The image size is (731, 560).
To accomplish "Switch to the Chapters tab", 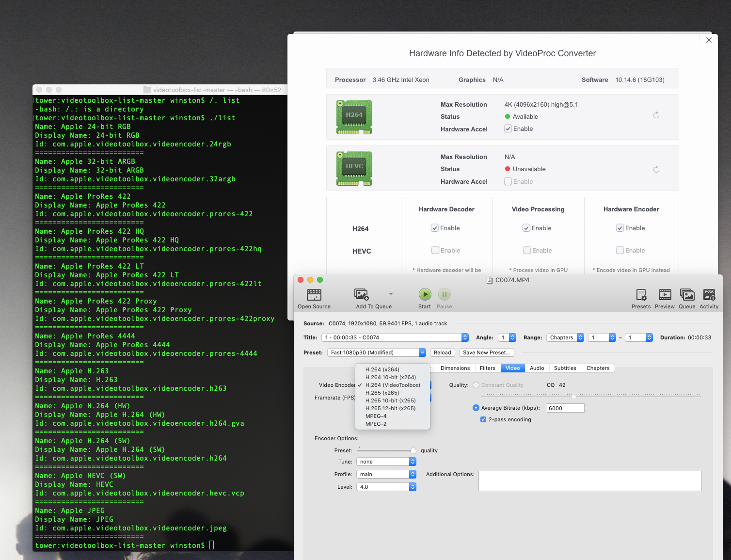I will click(598, 368).
